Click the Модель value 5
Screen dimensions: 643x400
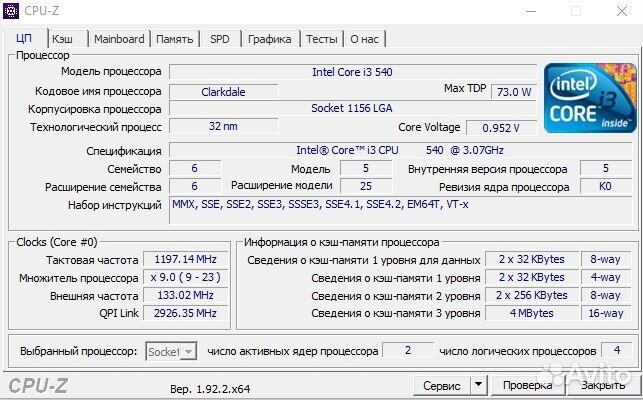pos(366,168)
